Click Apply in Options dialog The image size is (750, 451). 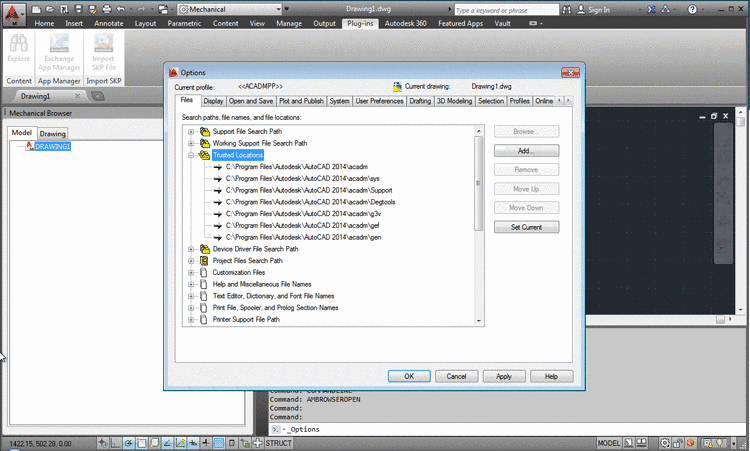(504, 376)
